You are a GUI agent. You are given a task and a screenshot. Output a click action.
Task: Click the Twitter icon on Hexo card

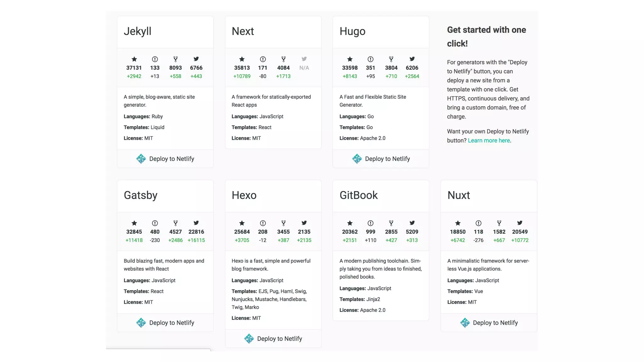[x=304, y=223]
